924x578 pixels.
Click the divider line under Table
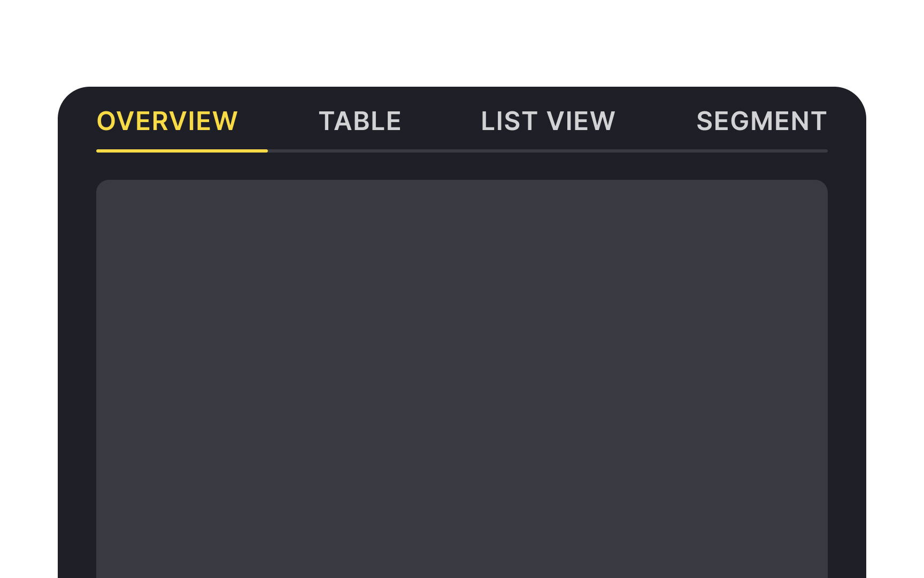click(360, 151)
